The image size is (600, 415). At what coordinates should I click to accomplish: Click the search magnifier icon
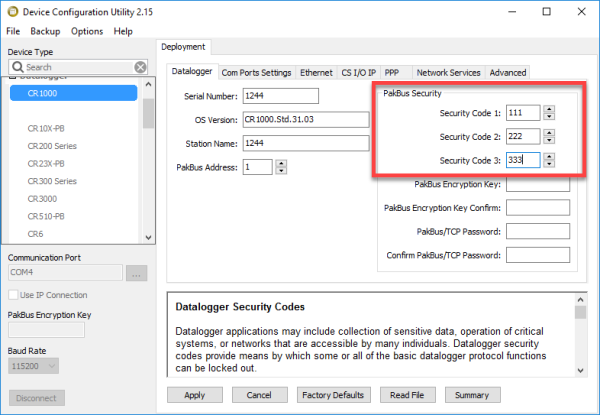(x=17, y=67)
